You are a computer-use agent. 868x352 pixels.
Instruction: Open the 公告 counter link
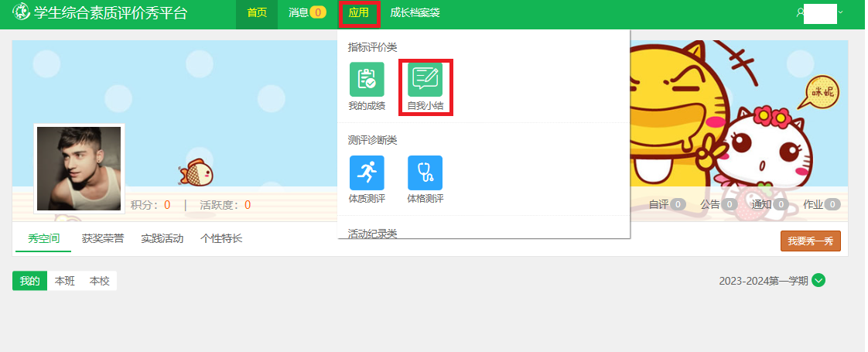tap(719, 205)
